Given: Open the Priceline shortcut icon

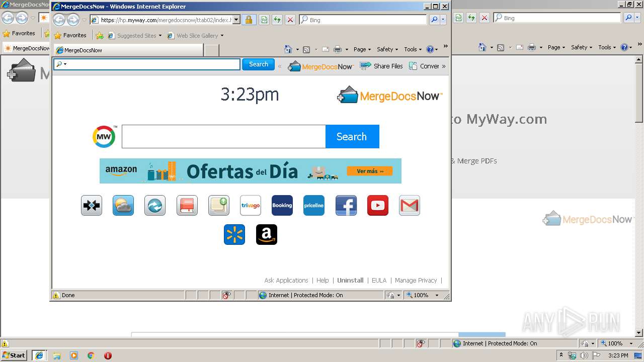Looking at the screenshot, I should click(314, 205).
